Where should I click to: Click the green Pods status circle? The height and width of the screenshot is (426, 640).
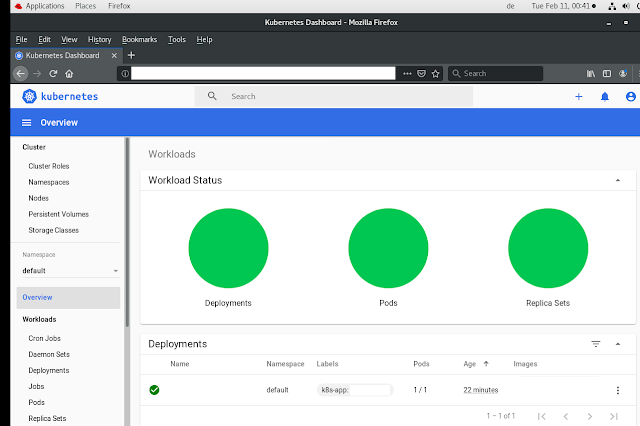pos(388,248)
